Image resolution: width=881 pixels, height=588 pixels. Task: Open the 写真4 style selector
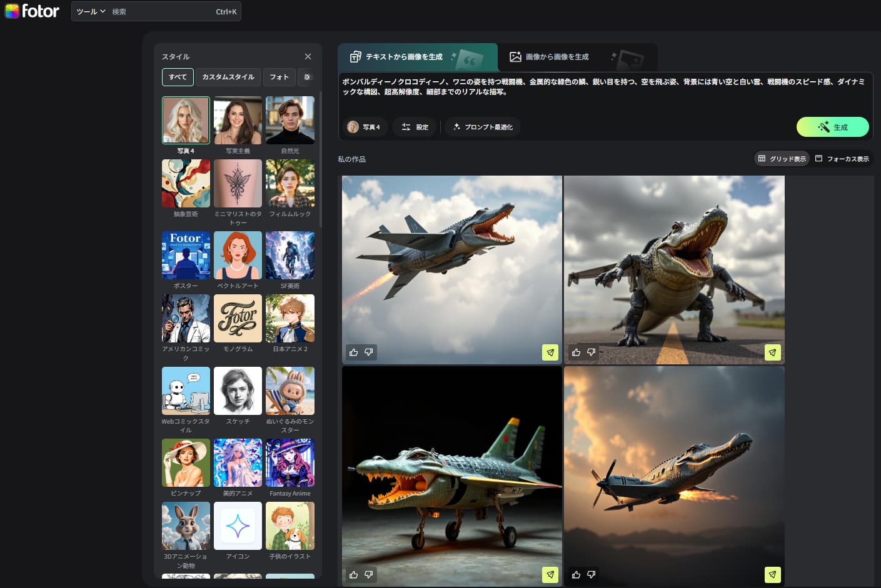tap(364, 127)
